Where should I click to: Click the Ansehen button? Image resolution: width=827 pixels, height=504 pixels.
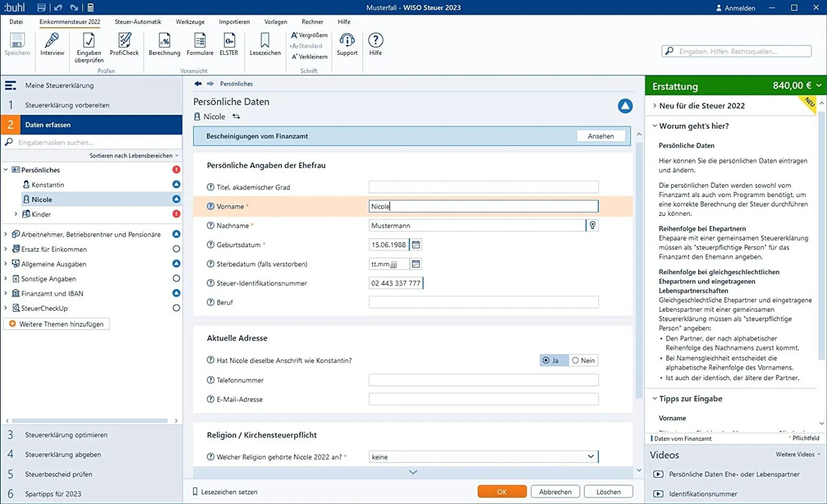coord(600,136)
